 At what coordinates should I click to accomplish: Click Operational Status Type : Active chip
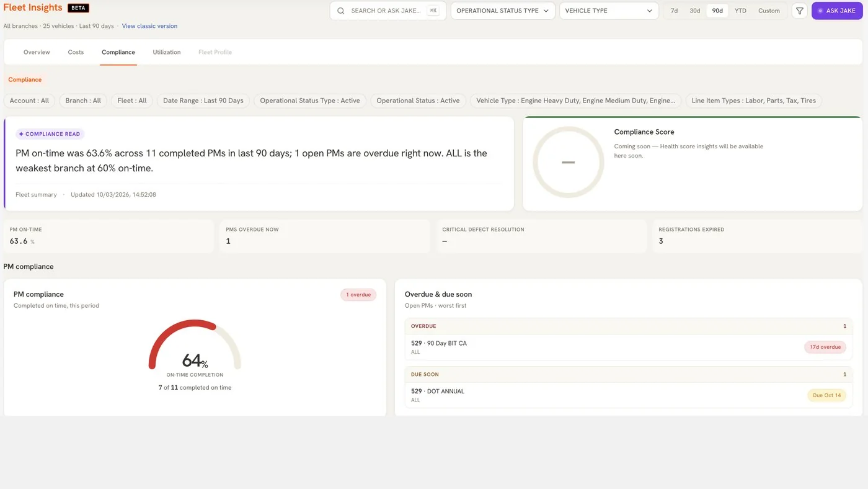[x=310, y=101]
